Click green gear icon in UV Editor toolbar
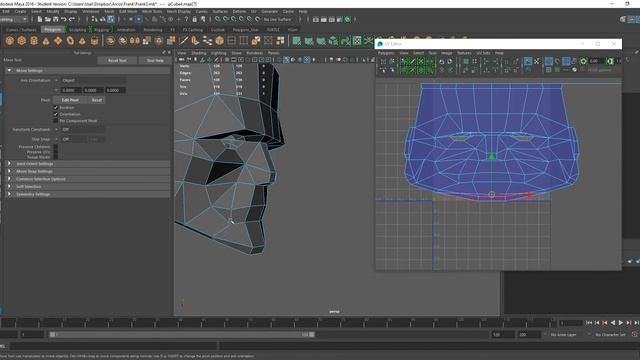This screenshot has width=640, height=360. point(584,61)
